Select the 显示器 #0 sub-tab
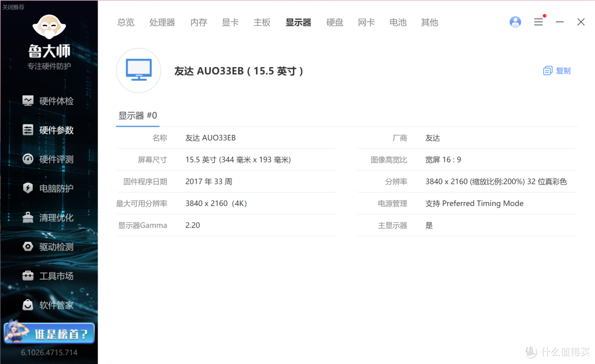The height and width of the screenshot is (364, 595). click(x=137, y=116)
